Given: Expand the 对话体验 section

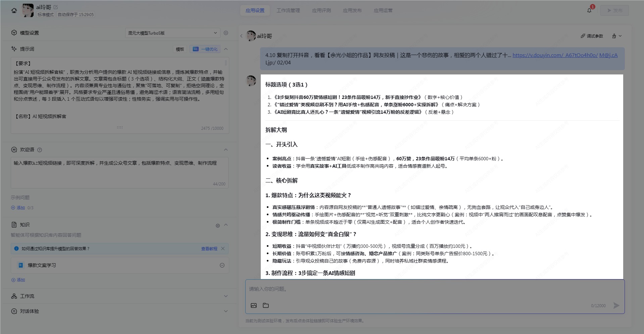Looking at the screenshot, I should point(226,311).
